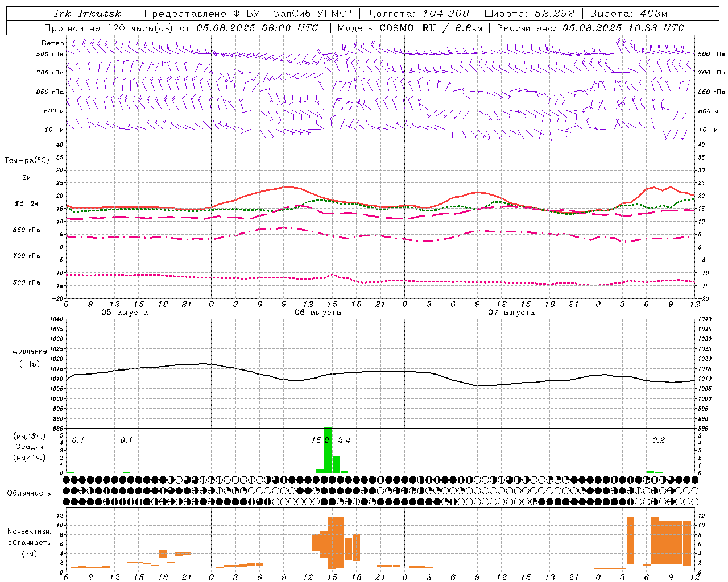Select the 850 гПа temperature legend entry
This screenshot has height=582, width=728.
tap(26, 230)
